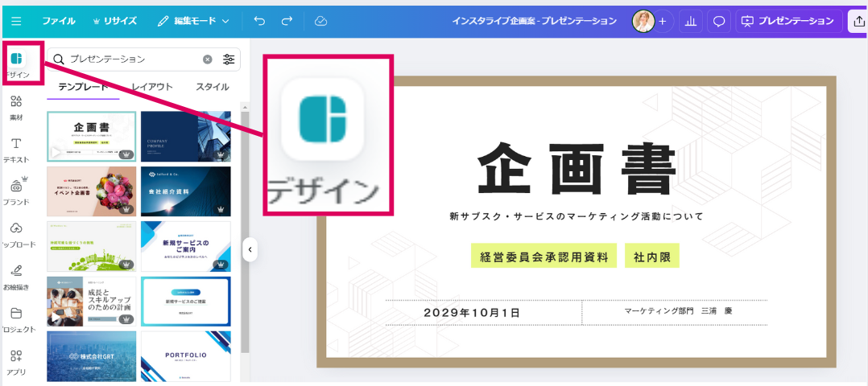
Task: Clear the template search field
Action: pos(207,60)
